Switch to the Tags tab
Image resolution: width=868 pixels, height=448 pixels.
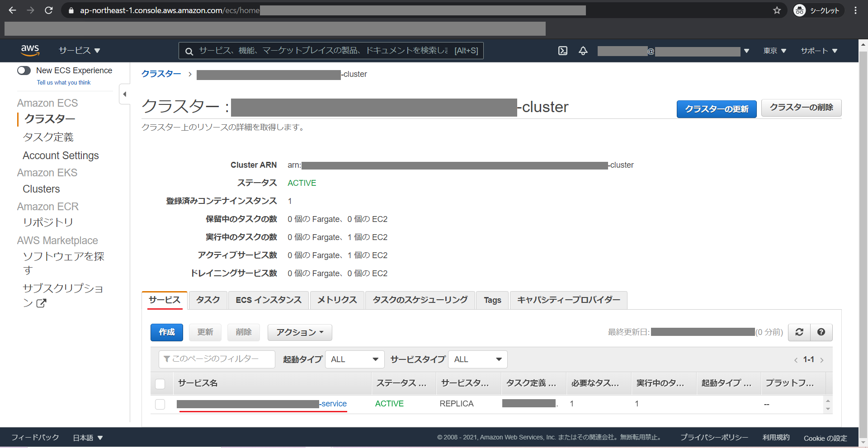pos(492,300)
